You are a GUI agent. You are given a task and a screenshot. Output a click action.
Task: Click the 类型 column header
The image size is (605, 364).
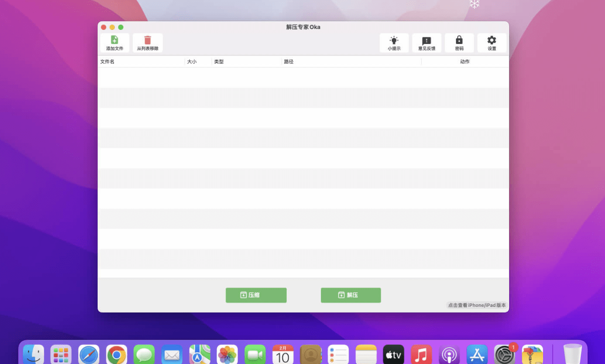(x=219, y=62)
